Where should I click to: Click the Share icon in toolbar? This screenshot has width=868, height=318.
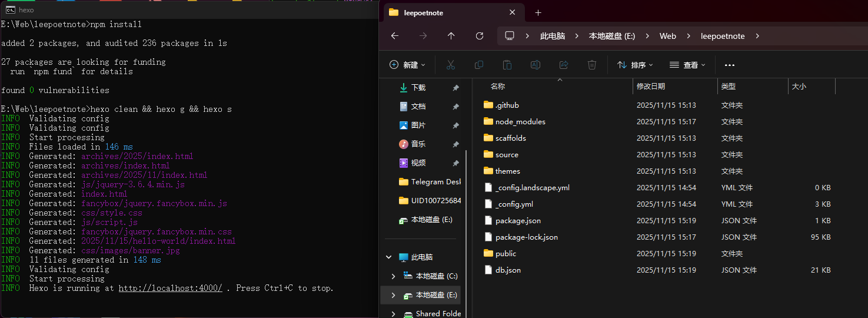tap(564, 65)
